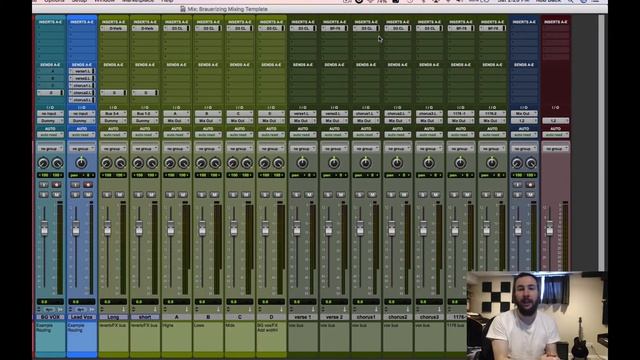Open the D-Verb insert on short track

[145, 28]
